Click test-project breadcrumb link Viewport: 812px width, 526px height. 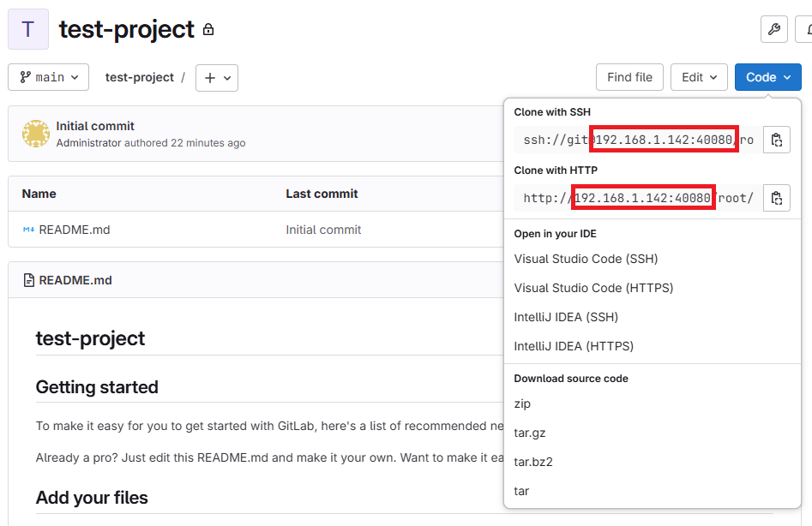point(140,78)
